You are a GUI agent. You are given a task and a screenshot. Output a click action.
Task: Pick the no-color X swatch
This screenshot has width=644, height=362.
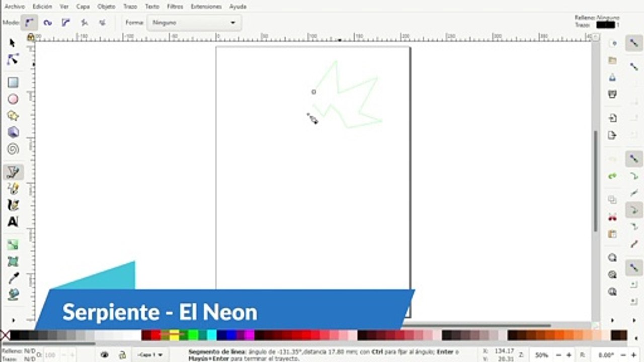click(5, 335)
